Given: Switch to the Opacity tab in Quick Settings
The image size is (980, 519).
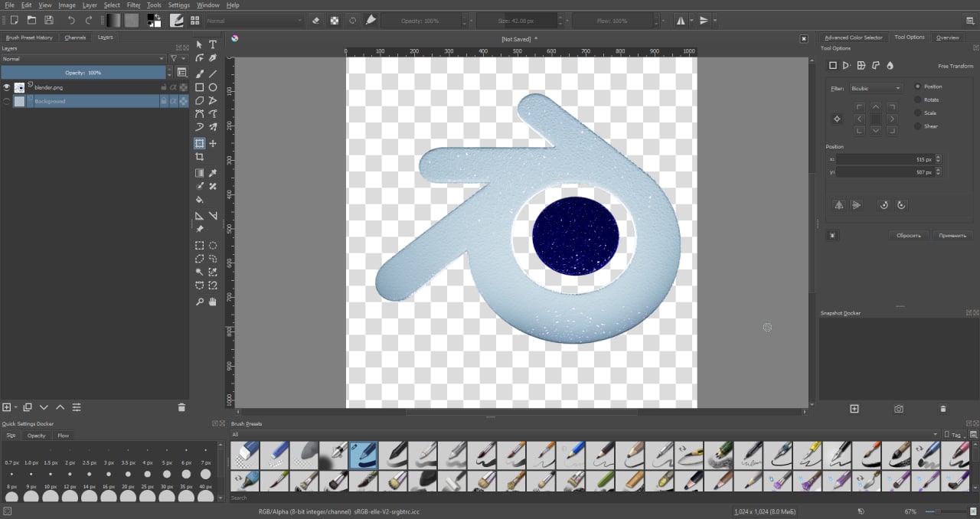Looking at the screenshot, I should click(x=36, y=435).
